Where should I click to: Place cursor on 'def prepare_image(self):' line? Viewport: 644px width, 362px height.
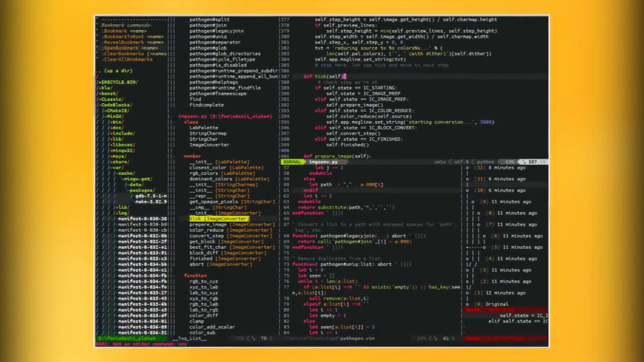point(337,156)
